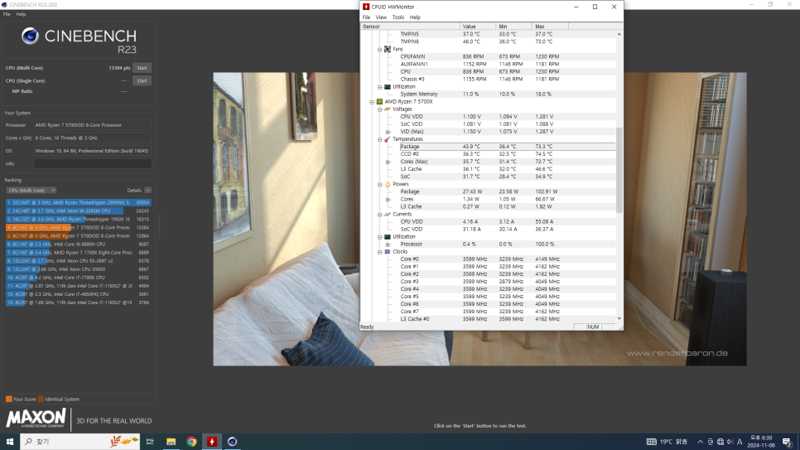
Task: Start the CPU (Single Core) test
Action: 142,81
